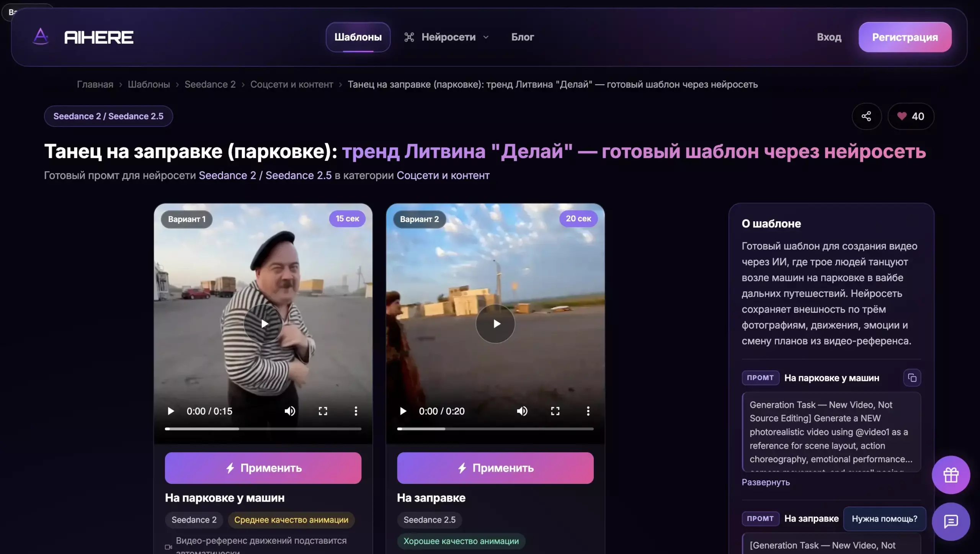
Task: Enter fullscreen on Variant 2 video
Action: point(555,411)
